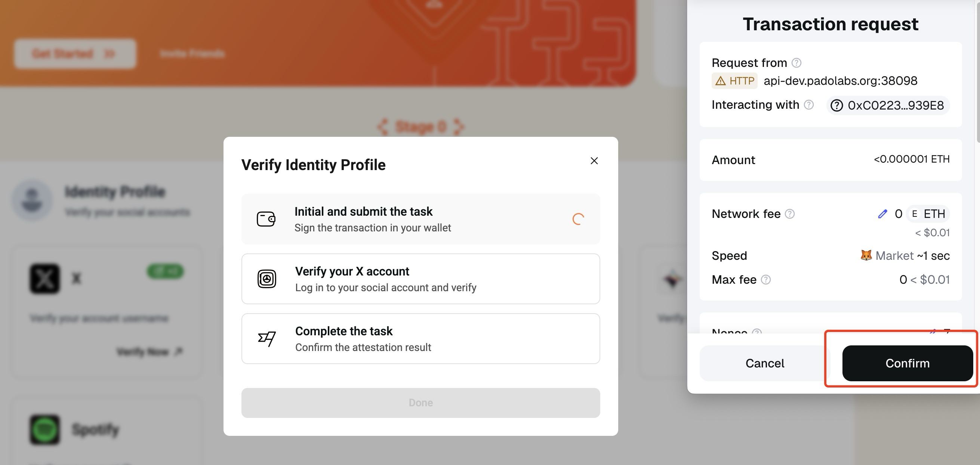Image resolution: width=980 pixels, height=465 pixels.
Task: Close the Verify Identity Profile dialog
Action: [x=594, y=161]
